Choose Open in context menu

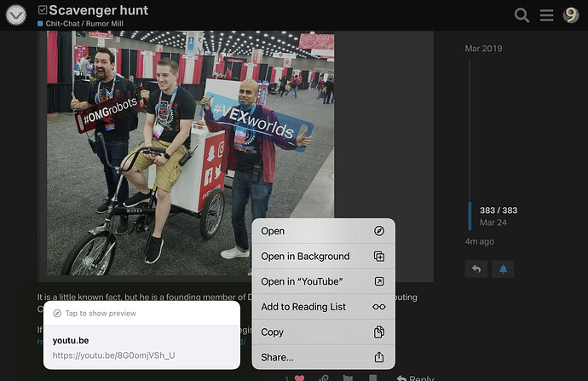pos(323,231)
